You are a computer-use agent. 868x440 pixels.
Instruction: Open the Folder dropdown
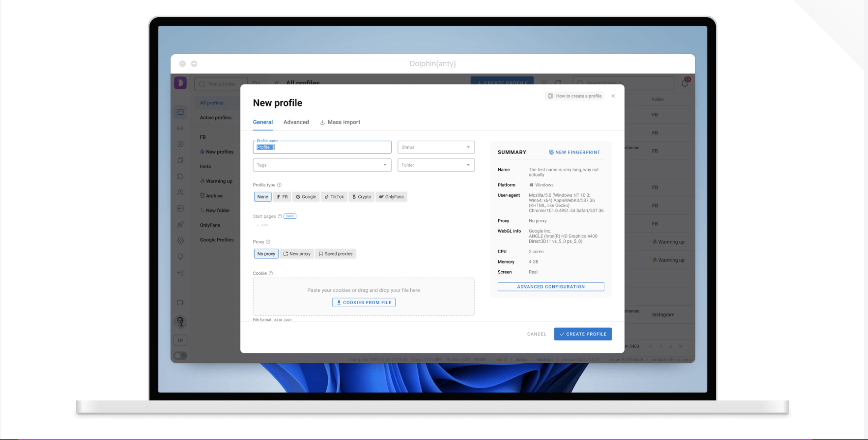436,165
